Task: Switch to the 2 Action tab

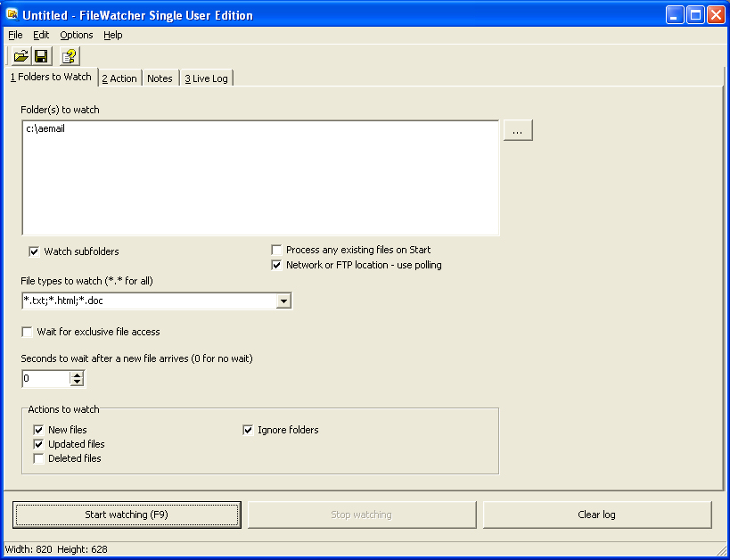Action: coord(119,78)
